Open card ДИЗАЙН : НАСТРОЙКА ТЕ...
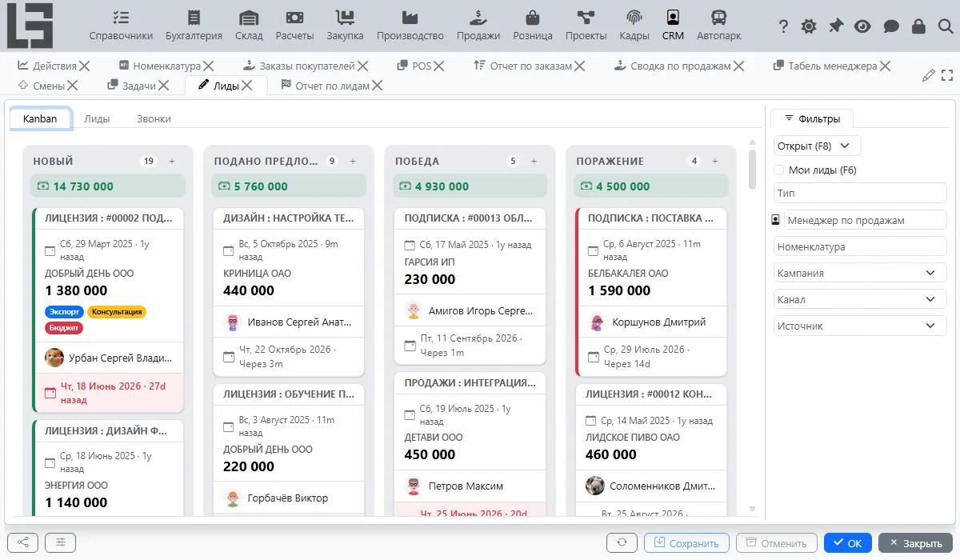 (288, 218)
